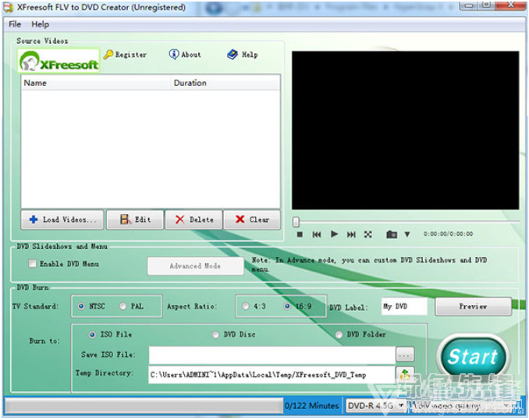Open the About info icon
The height and width of the screenshot is (420, 529).
point(174,54)
